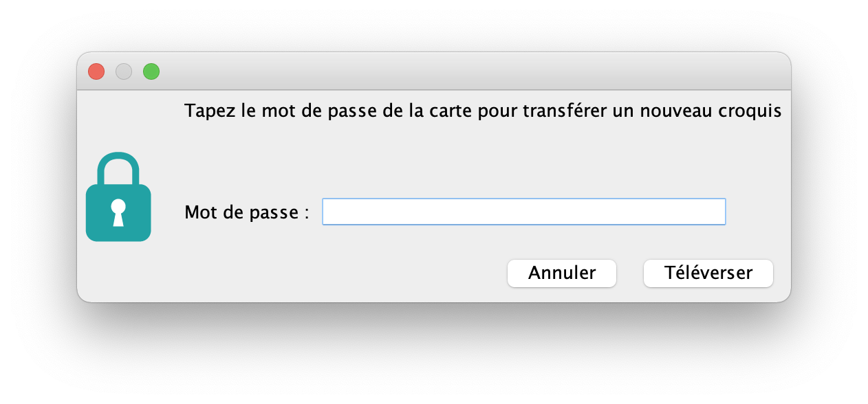Select the keyhole in the lock icon
Image resolution: width=868 pixels, height=404 pixels.
coord(118,212)
